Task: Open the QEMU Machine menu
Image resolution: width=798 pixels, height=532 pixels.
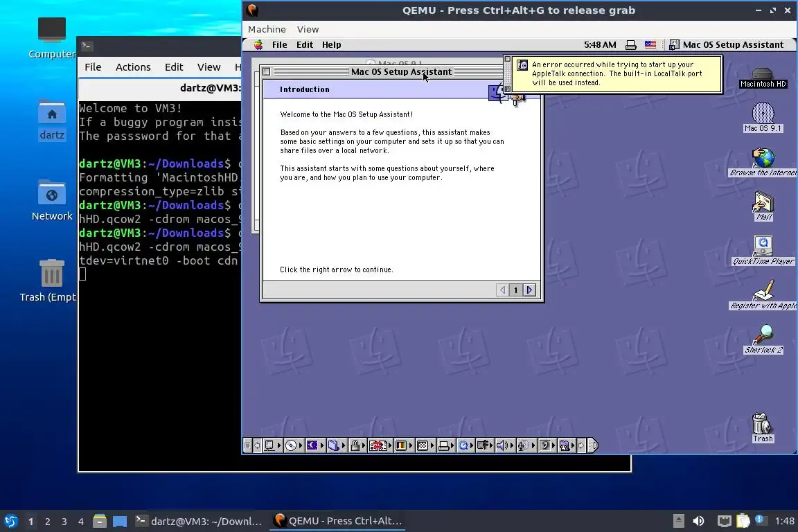Action: pos(267,30)
